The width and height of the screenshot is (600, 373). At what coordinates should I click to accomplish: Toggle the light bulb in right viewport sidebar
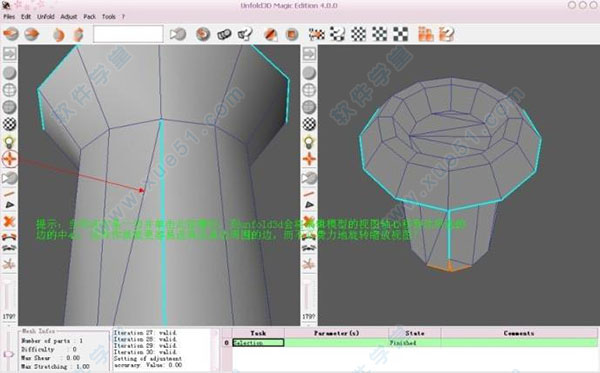pos(309,142)
